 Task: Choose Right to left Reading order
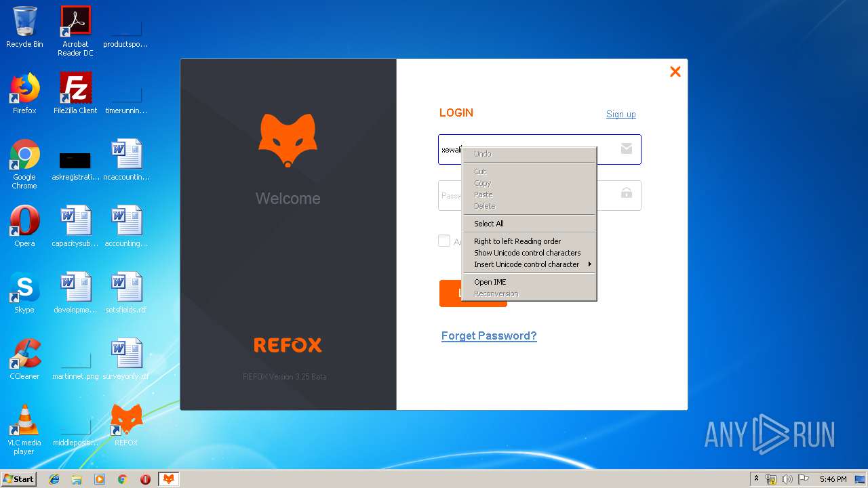click(529, 241)
